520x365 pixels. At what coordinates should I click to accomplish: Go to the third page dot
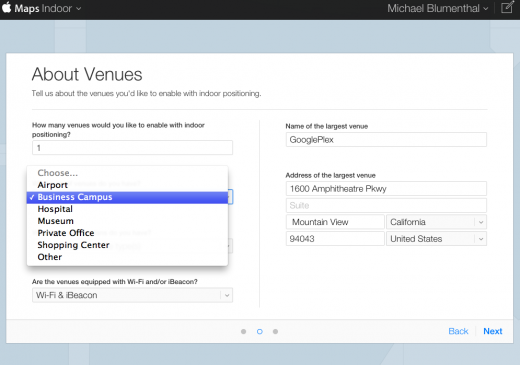click(275, 332)
